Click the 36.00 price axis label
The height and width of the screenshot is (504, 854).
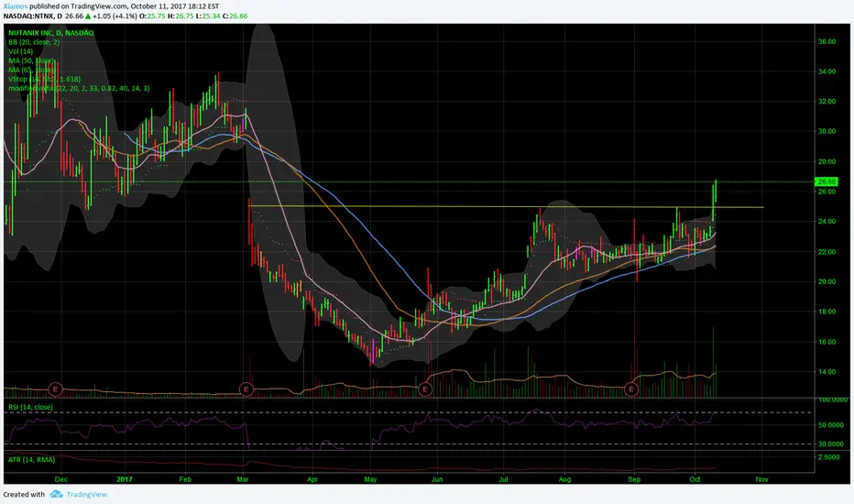(x=827, y=41)
